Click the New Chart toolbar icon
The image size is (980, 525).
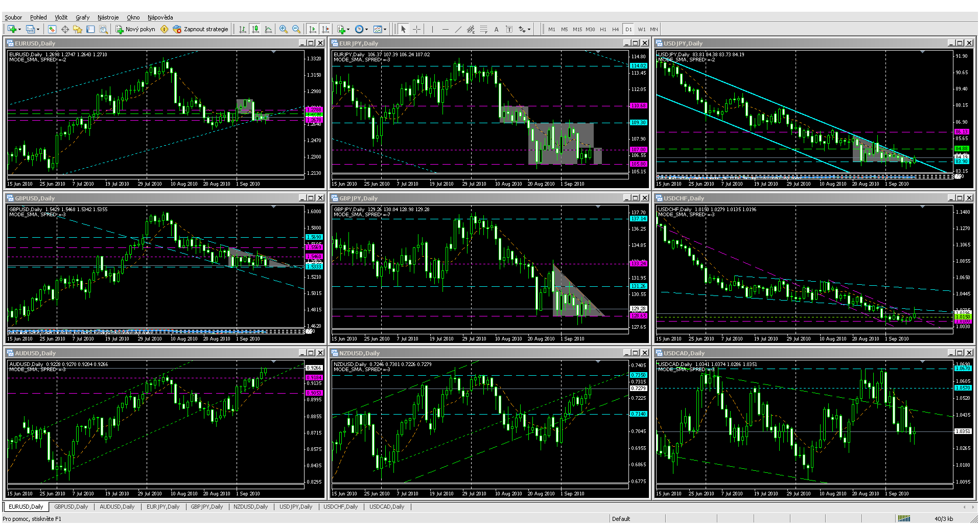12,29
